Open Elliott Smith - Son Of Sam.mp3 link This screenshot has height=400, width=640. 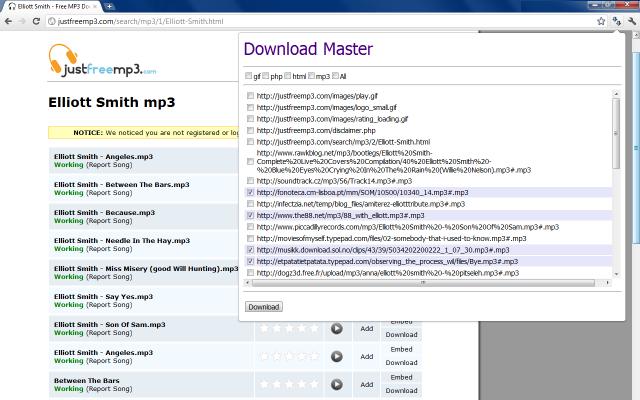click(110, 324)
